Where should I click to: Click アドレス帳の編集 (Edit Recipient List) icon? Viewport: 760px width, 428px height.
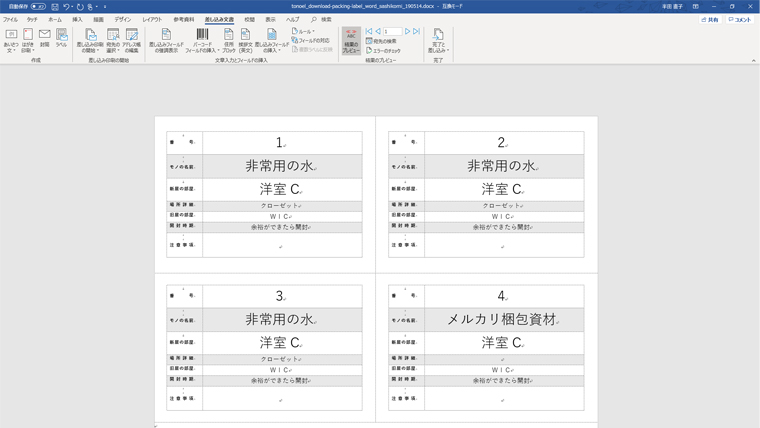click(x=131, y=39)
